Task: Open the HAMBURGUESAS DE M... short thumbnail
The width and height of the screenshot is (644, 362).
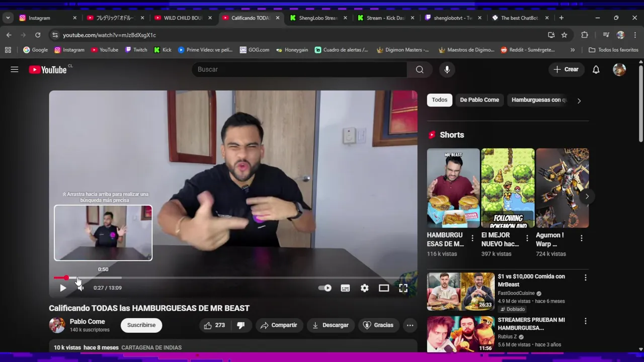Action: click(453, 188)
